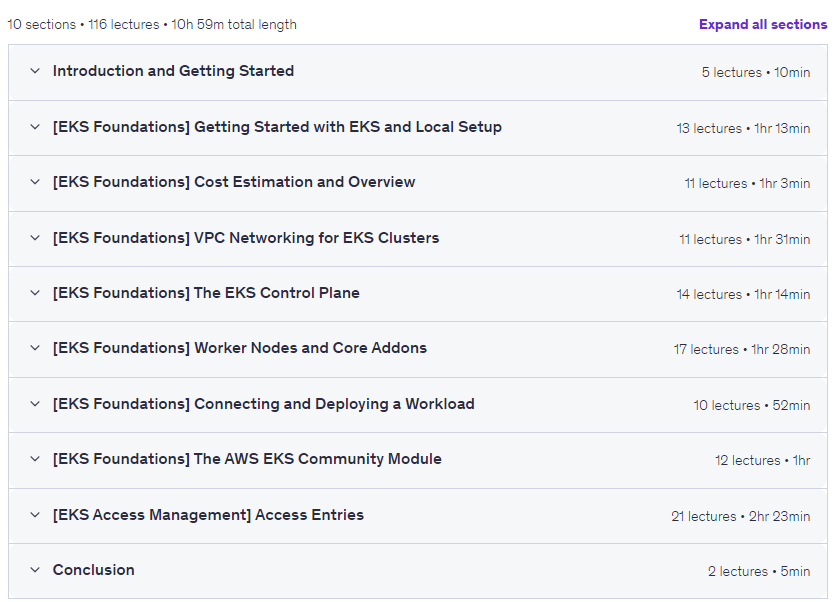Viewport: 834px width, 602px height.
Task: Expand chevron for Worker Nodes and Core Addons
Action: point(35,348)
